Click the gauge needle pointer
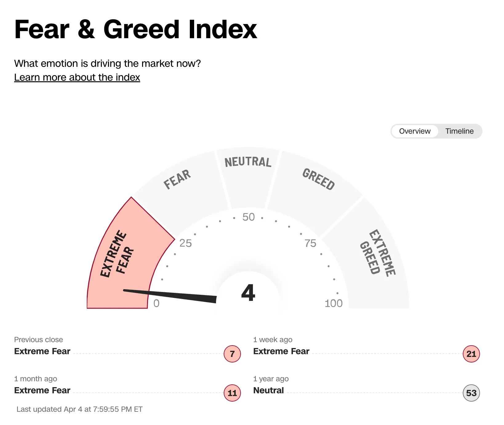The width and height of the screenshot is (504, 425). point(170,296)
